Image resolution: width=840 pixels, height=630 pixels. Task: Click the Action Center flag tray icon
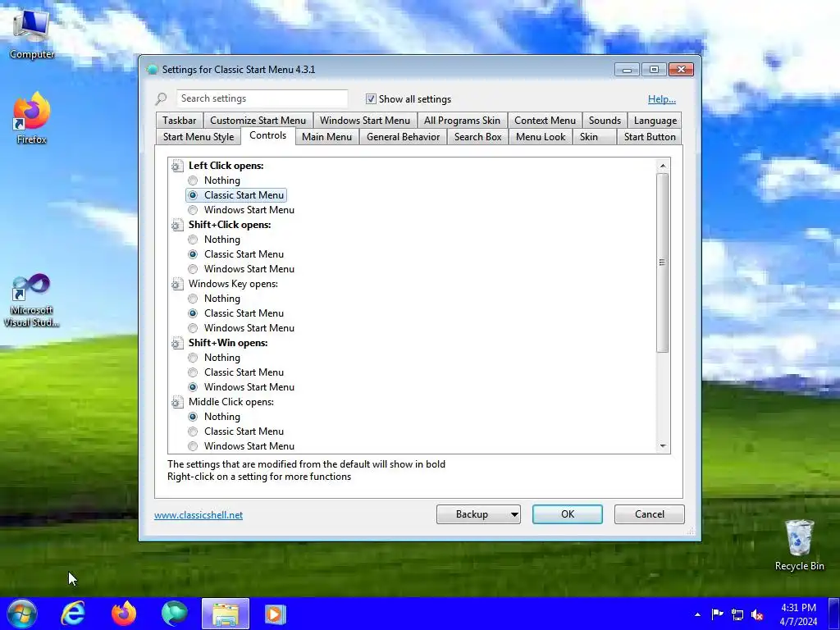(x=717, y=614)
